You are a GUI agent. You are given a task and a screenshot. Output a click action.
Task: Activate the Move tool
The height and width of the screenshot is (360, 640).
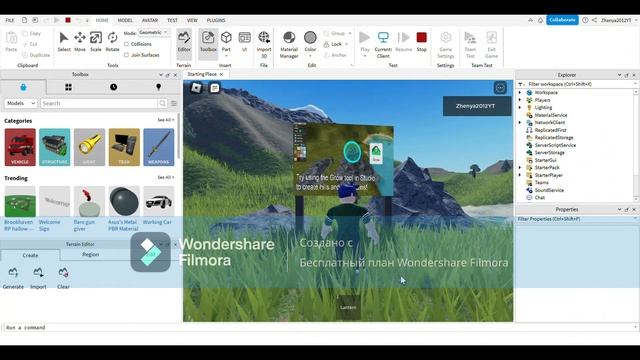[80, 41]
